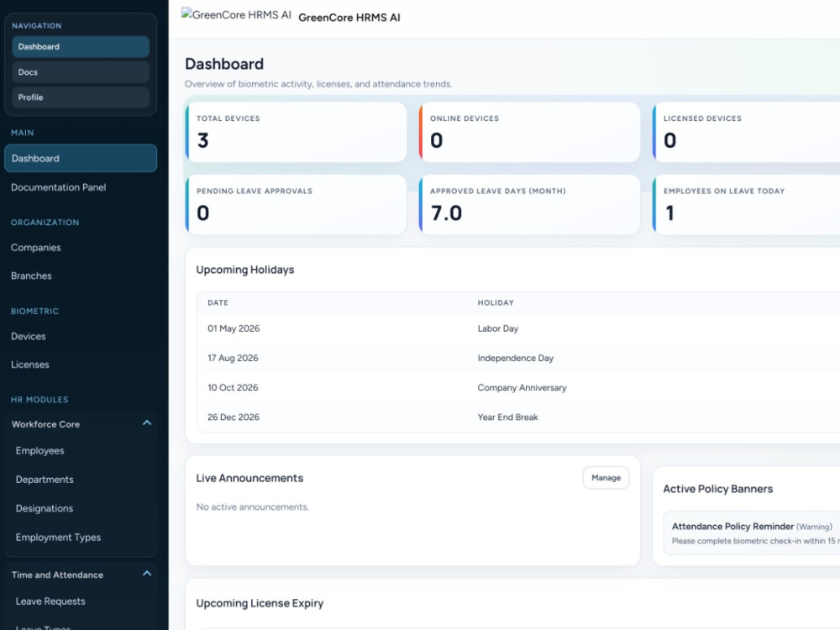Click the Workforce Core group label
The image size is (840, 630).
[45, 424]
